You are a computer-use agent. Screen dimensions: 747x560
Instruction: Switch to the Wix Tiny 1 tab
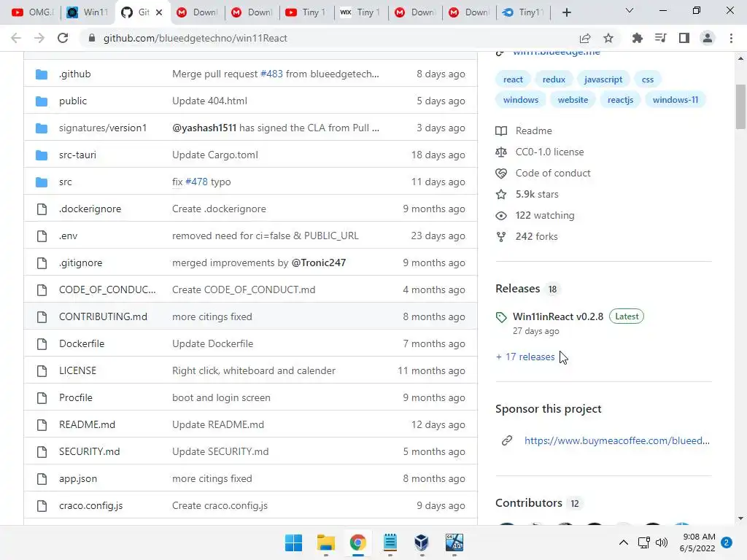[x=360, y=12]
